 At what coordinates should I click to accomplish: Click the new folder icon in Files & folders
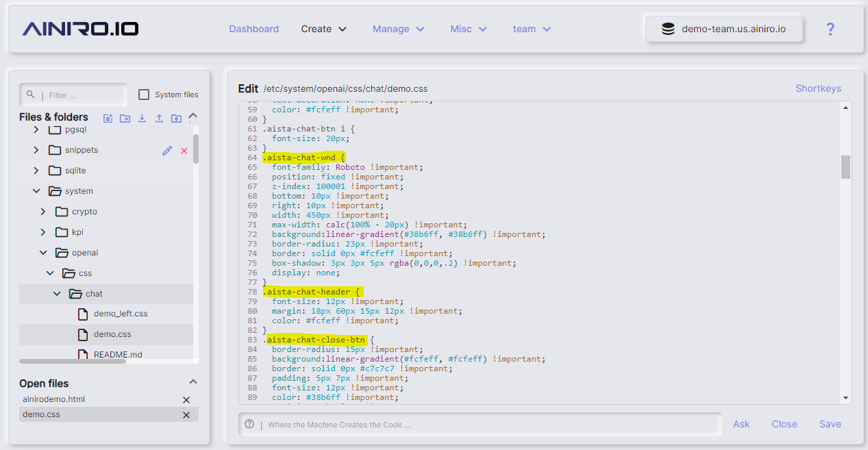coord(125,118)
